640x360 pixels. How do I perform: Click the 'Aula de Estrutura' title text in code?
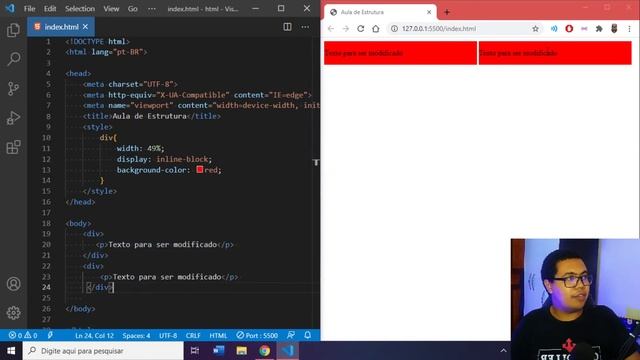pyautogui.click(x=149, y=116)
